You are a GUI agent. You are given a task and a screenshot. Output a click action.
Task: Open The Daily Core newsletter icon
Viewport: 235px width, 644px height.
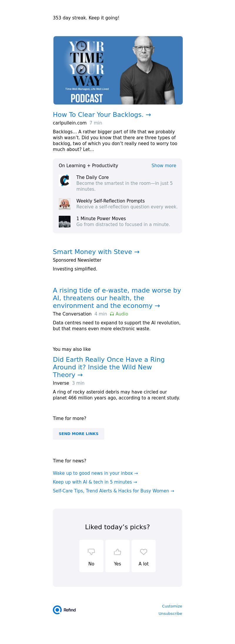point(65,180)
